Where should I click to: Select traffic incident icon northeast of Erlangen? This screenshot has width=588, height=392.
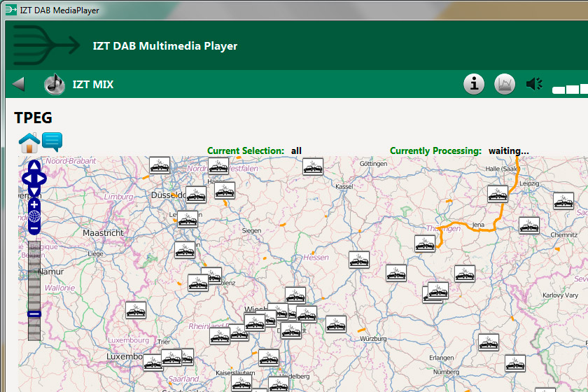[489, 343]
